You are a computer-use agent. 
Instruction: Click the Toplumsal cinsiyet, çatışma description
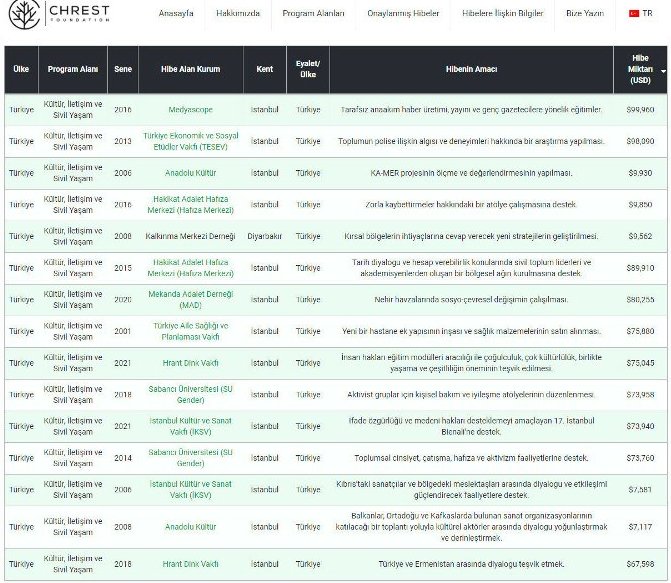tap(471, 458)
